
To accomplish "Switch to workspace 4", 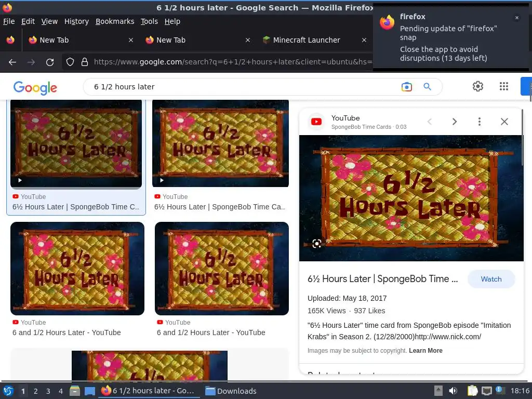I will click(61, 391).
